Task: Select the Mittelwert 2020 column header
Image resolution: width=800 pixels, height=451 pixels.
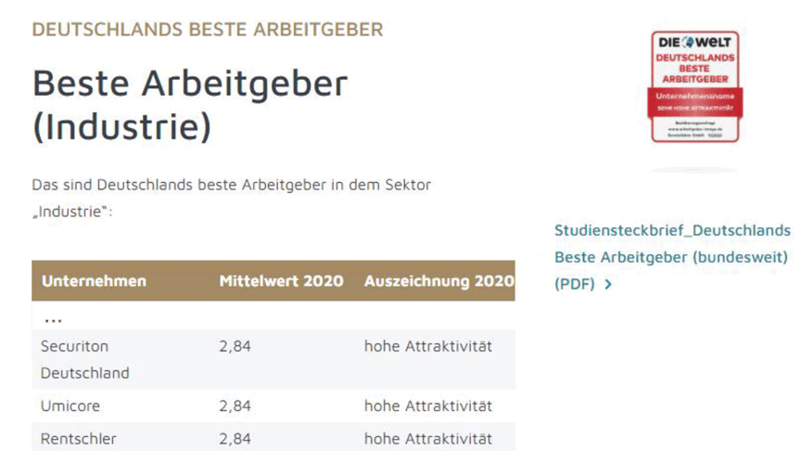Action: [x=281, y=281]
